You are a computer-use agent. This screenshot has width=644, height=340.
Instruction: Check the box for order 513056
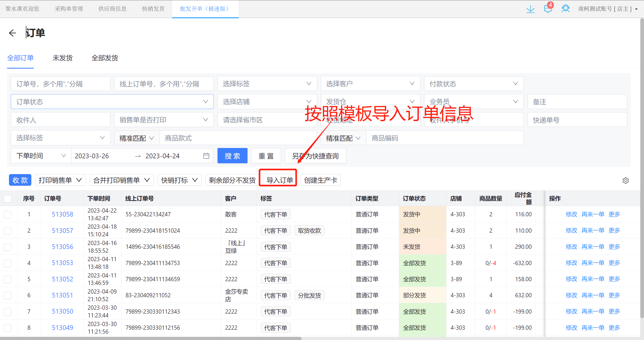click(8, 247)
